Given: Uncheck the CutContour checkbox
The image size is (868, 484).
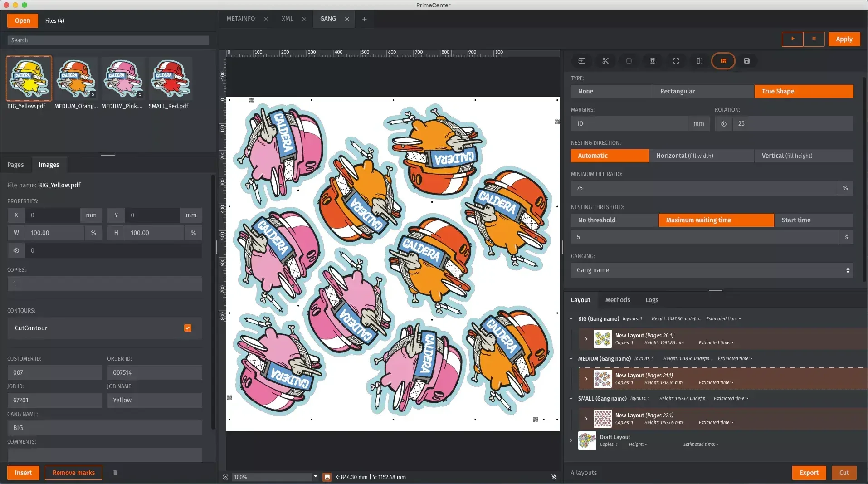Looking at the screenshot, I should pos(187,328).
